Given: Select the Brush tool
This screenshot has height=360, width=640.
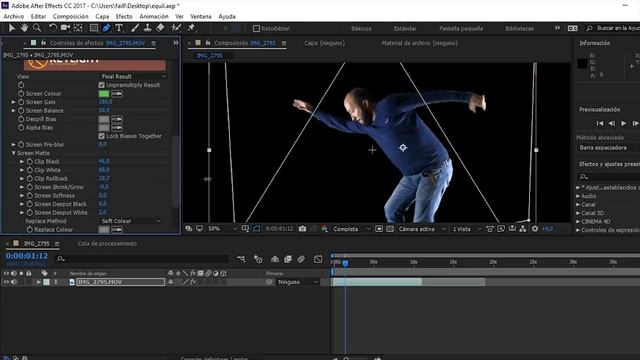Looking at the screenshot, I should pos(135,28).
